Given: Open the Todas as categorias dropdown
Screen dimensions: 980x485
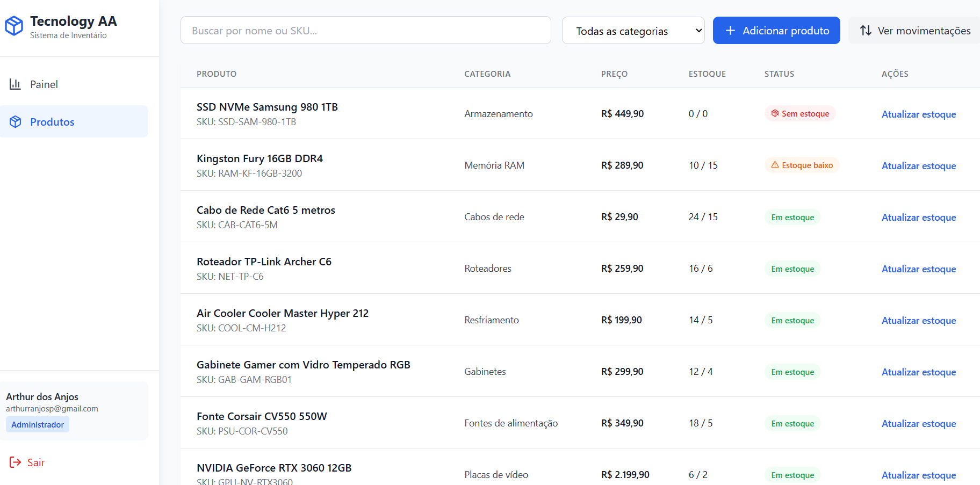Looking at the screenshot, I should (x=633, y=31).
